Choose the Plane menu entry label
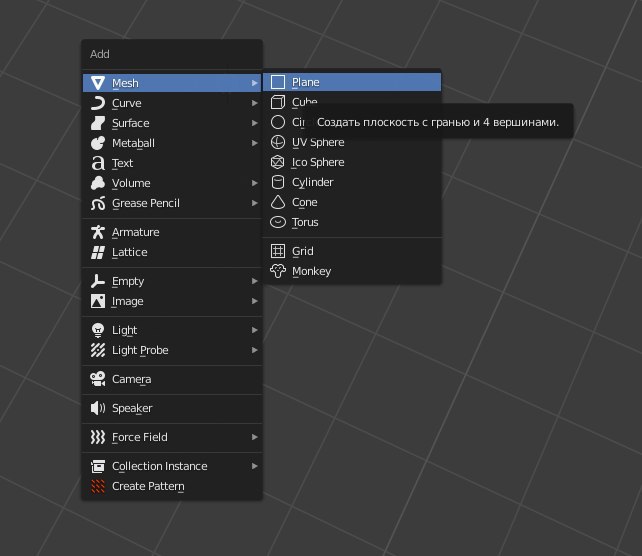 (x=305, y=82)
